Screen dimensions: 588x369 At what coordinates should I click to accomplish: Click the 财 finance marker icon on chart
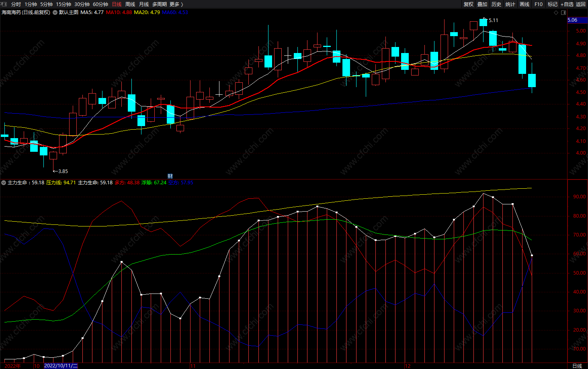coord(170,176)
